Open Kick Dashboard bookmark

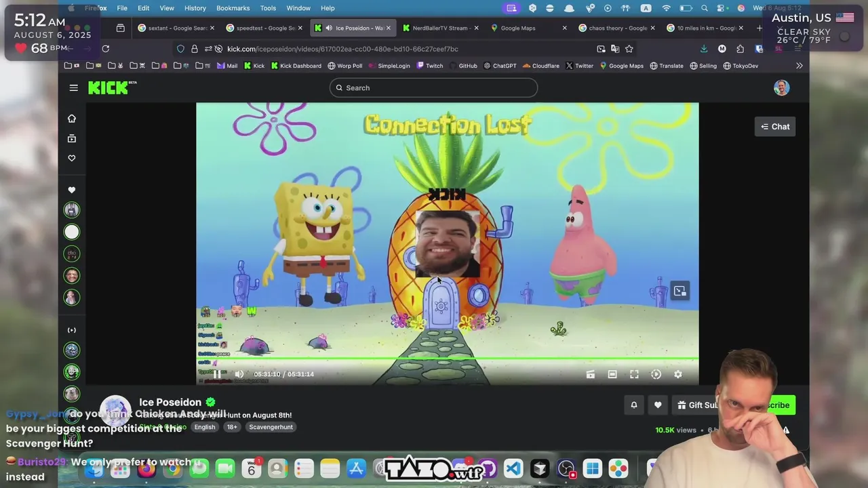(296, 66)
